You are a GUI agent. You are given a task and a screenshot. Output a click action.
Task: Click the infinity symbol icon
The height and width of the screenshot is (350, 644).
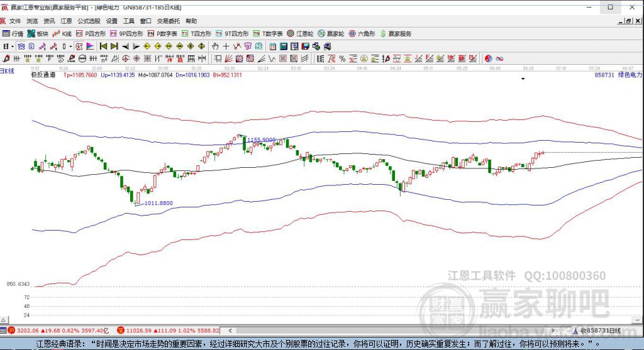pos(499,58)
